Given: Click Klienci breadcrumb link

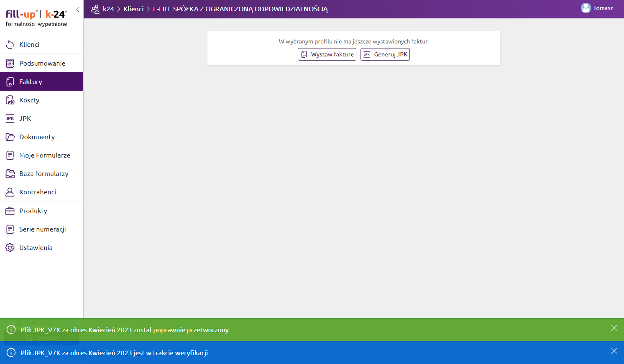Looking at the screenshot, I should [x=133, y=9].
